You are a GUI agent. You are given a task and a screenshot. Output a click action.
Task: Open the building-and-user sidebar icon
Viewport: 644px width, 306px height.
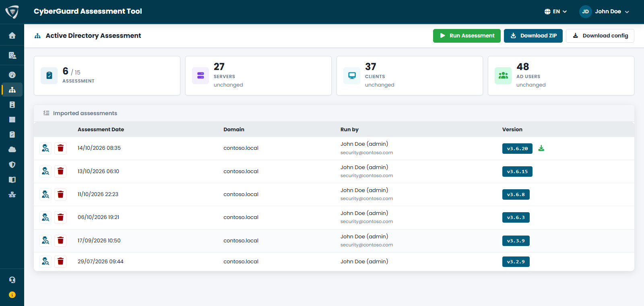[12, 56]
